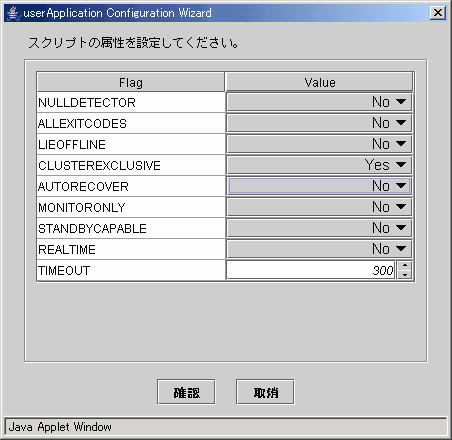Change the CLUSTEREXCLUSIVE Yes dropdown
This screenshot has width=452, height=440.
[x=319, y=165]
